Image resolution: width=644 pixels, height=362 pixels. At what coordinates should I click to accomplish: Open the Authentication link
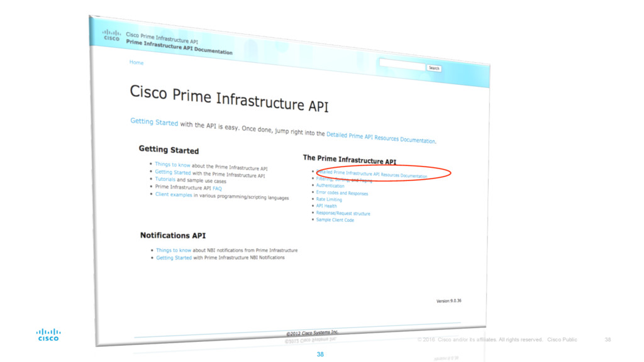coord(330,185)
